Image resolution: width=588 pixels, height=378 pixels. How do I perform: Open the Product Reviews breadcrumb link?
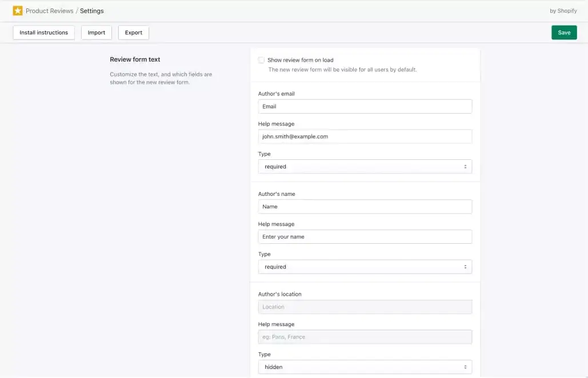(x=50, y=11)
